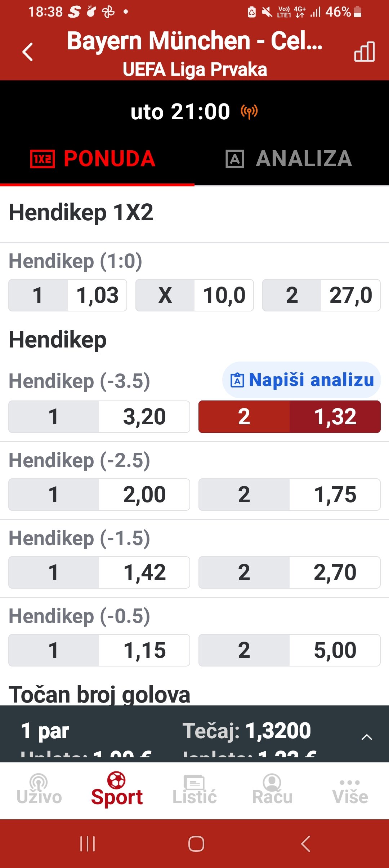
Task: Expand bet slip summary with chevron
Action: (x=367, y=737)
